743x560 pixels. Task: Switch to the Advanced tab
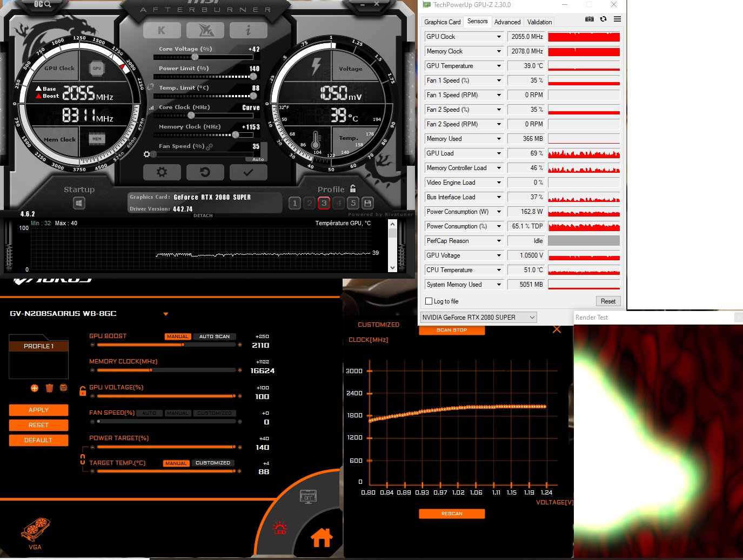(507, 22)
